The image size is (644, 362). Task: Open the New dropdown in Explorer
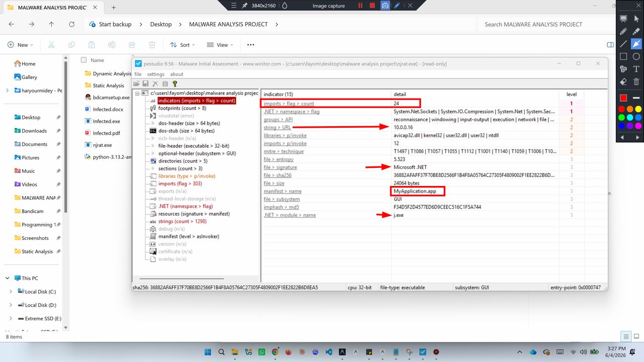20,45
